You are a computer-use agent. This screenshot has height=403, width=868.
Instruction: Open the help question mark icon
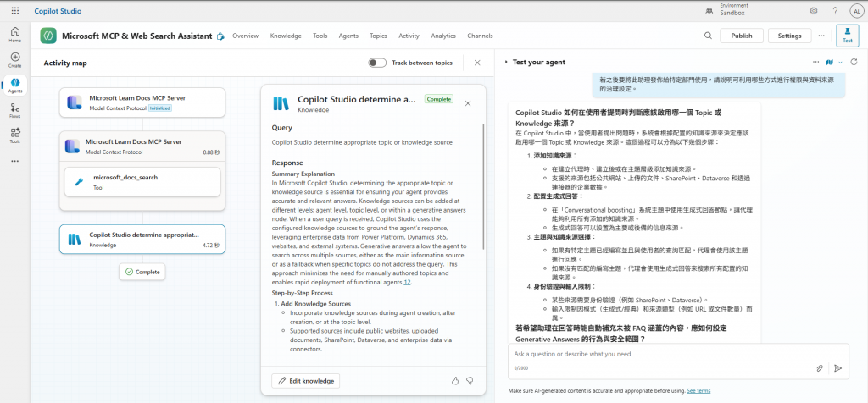(x=835, y=10)
